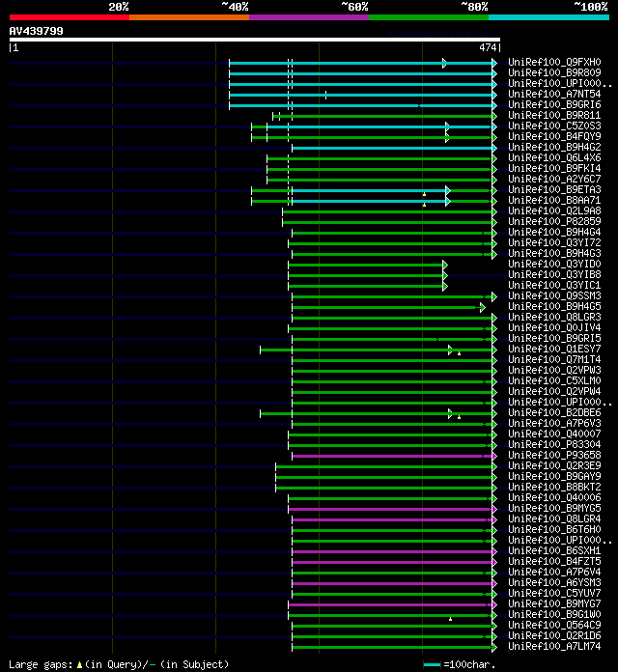This screenshot has width=618, height=672.
Task: Click the cyan ~100% identity color segment
Action: click(x=548, y=17)
